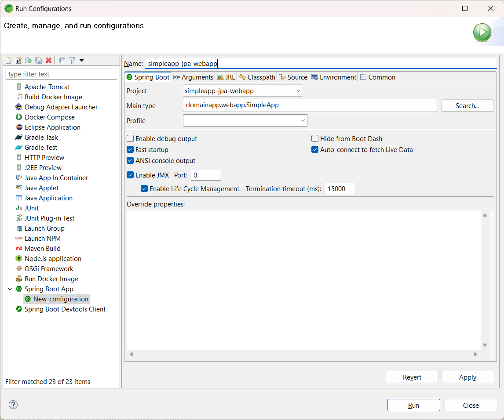This screenshot has height=420, width=504.
Task: Uncheck the Fast startup option
Action: 130,150
